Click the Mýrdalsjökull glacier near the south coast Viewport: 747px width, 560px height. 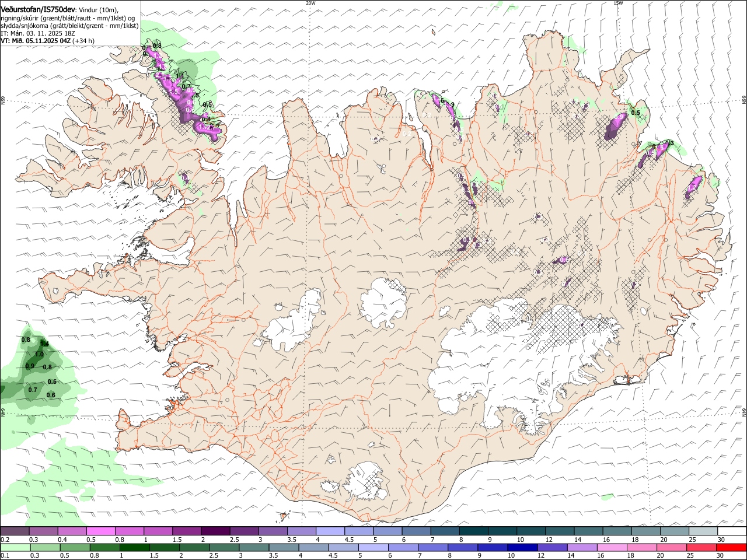(366, 481)
